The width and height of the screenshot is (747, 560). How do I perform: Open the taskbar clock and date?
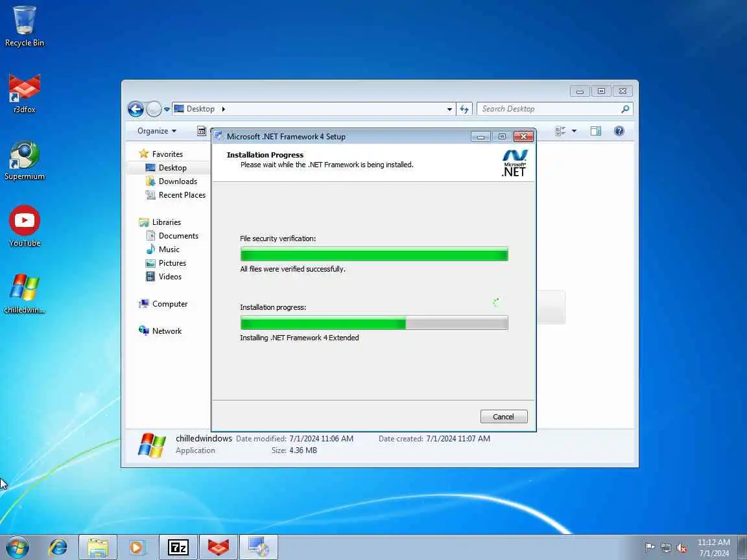pyautogui.click(x=714, y=548)
